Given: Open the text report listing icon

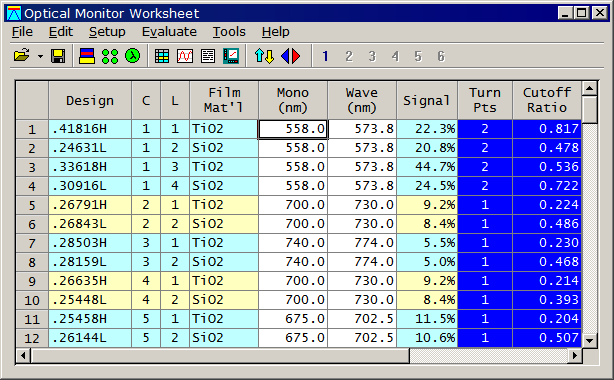Looking at the screenshot, I should point(208,56).
